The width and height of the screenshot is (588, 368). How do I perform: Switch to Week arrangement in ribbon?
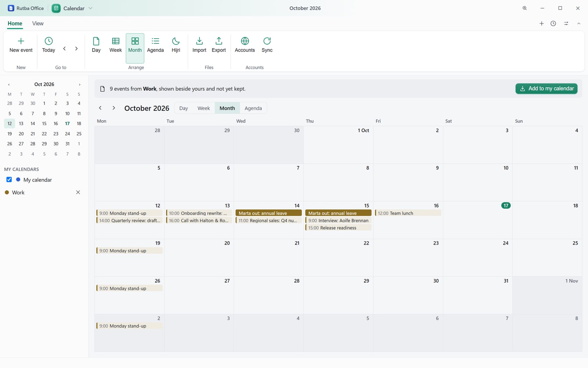115,45
